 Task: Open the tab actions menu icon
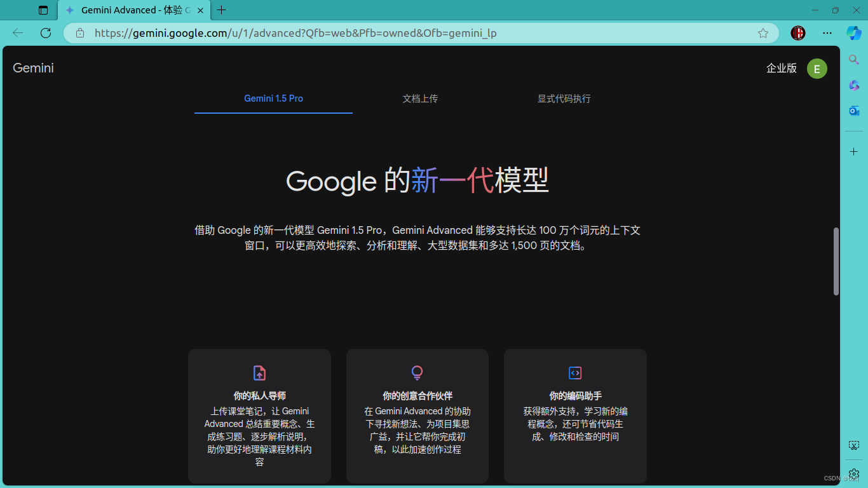(x=43, y=10)
